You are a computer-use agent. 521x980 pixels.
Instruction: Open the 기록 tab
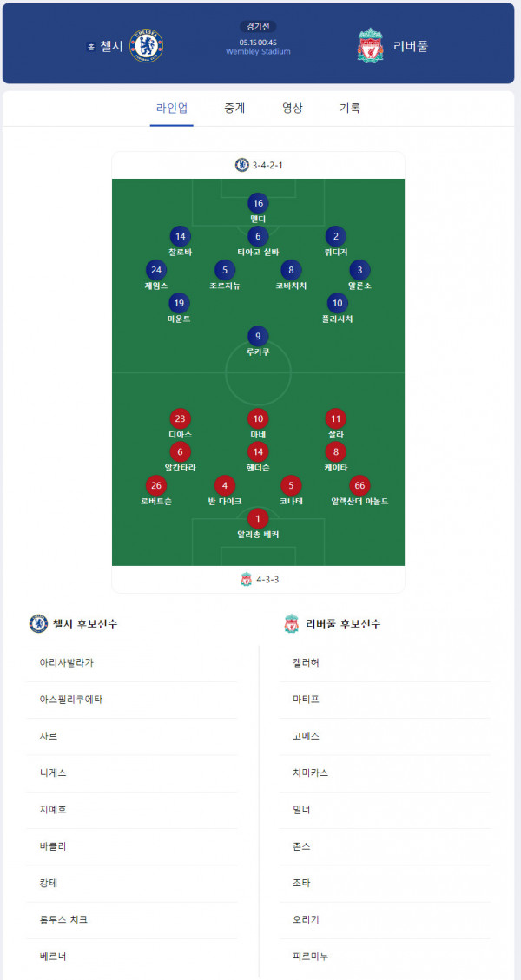tap(350, 109)
